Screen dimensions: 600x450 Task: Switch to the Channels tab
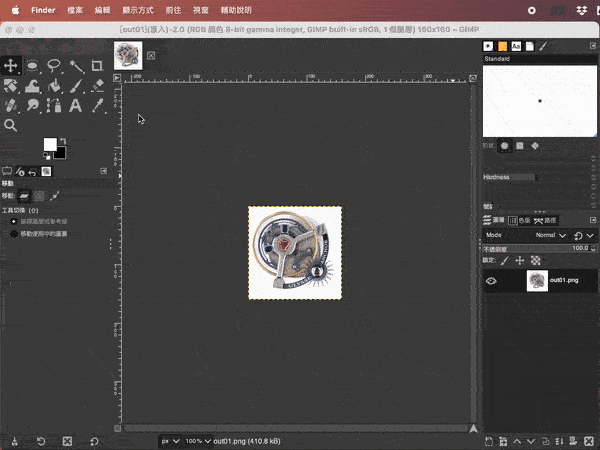(x=520, y=220)
